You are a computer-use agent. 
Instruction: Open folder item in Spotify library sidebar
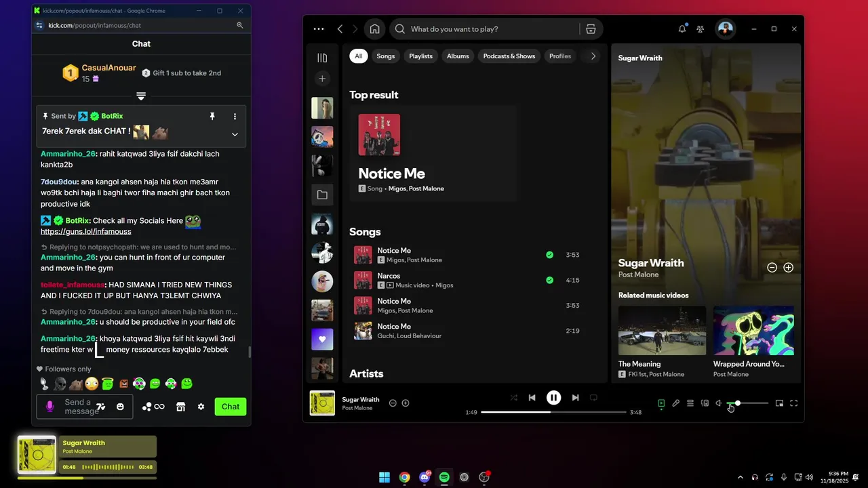pos(322,195)
